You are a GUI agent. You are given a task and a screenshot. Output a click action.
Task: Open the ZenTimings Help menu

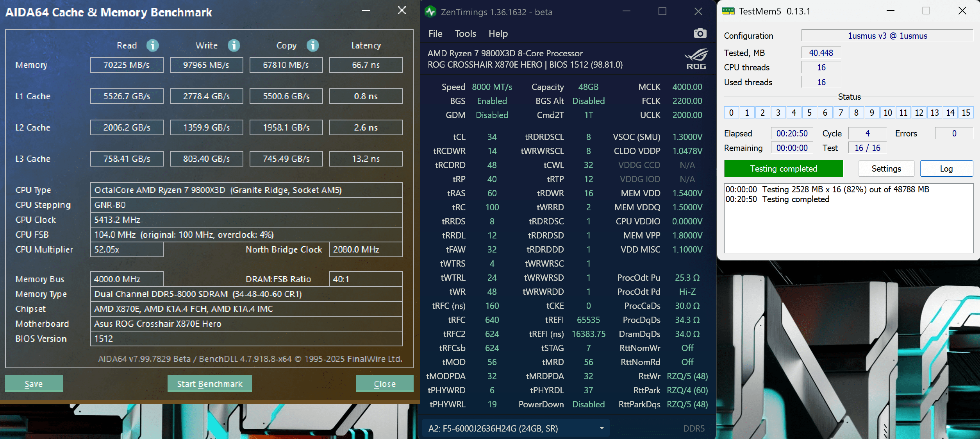[x=498, y=34]
